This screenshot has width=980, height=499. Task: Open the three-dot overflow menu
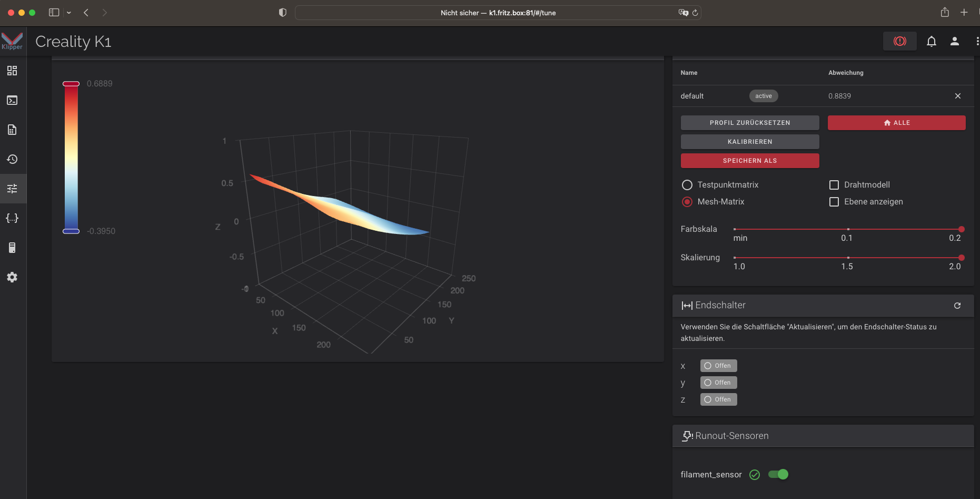pyautogui.click(x=977, y=41)
